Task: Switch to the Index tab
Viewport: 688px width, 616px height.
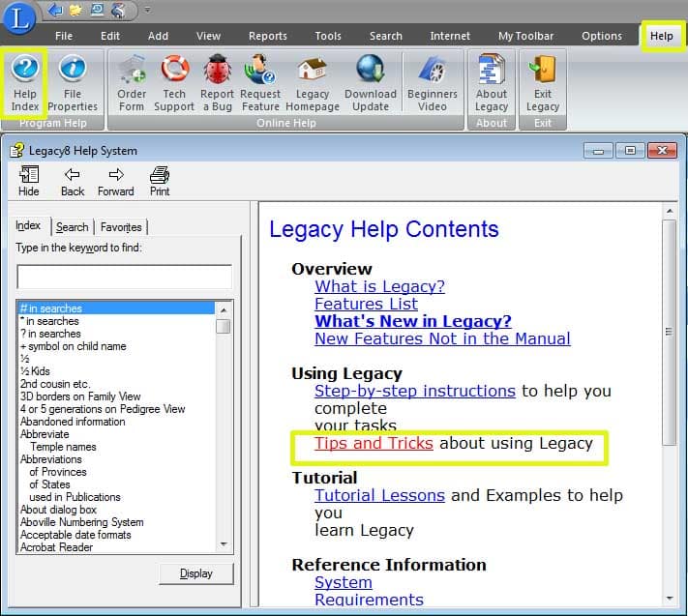Action: (28, 225)
